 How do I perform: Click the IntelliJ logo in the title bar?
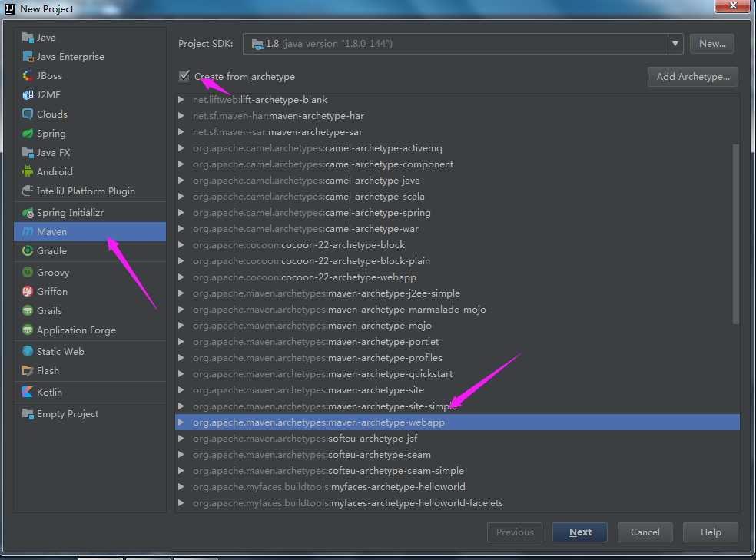10,8
